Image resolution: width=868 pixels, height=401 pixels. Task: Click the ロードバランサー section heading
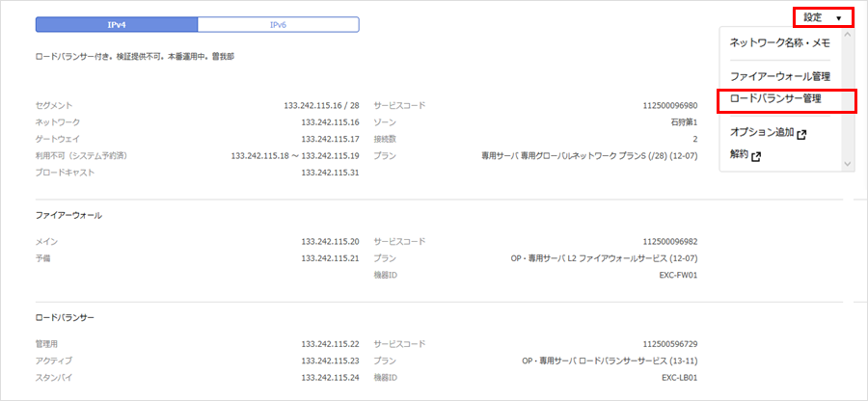click(x=65, y=317)
